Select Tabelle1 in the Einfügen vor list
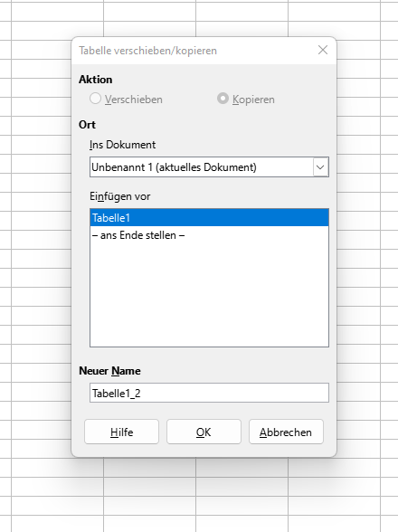This screenshot has height=532, width=398. point(209,217)
